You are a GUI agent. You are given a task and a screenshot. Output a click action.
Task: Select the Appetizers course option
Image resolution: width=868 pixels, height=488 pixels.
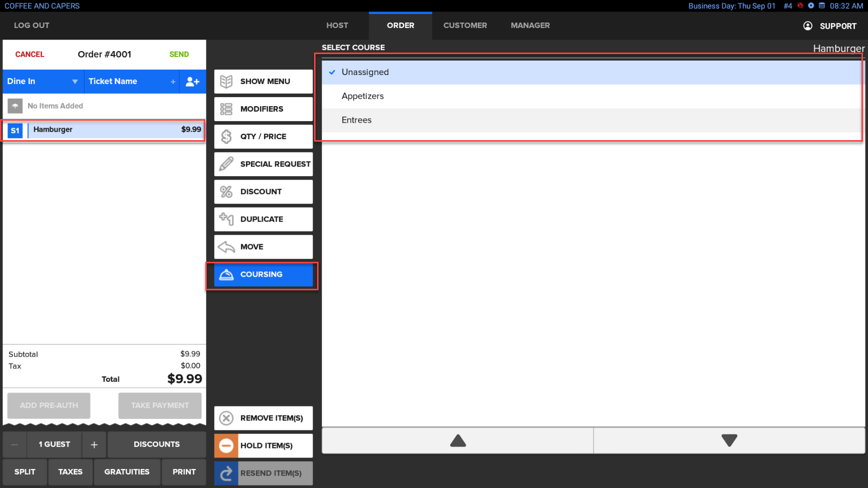click(363, 96)
